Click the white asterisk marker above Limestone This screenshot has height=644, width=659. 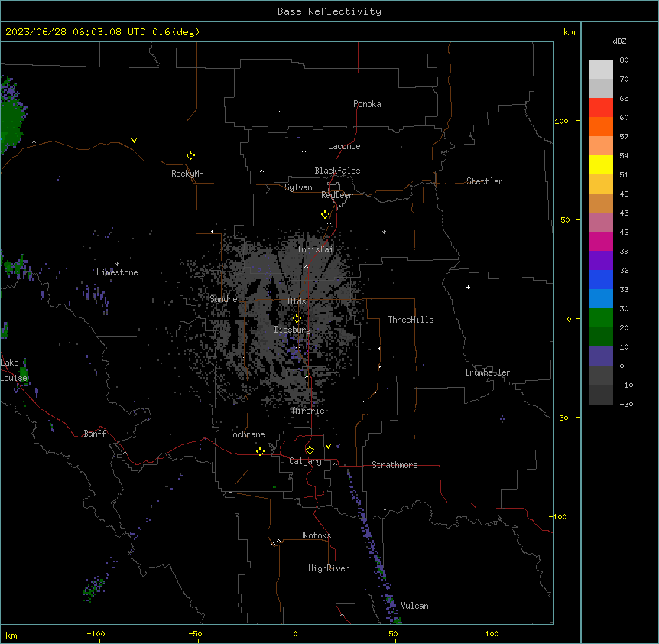point(117,265)
